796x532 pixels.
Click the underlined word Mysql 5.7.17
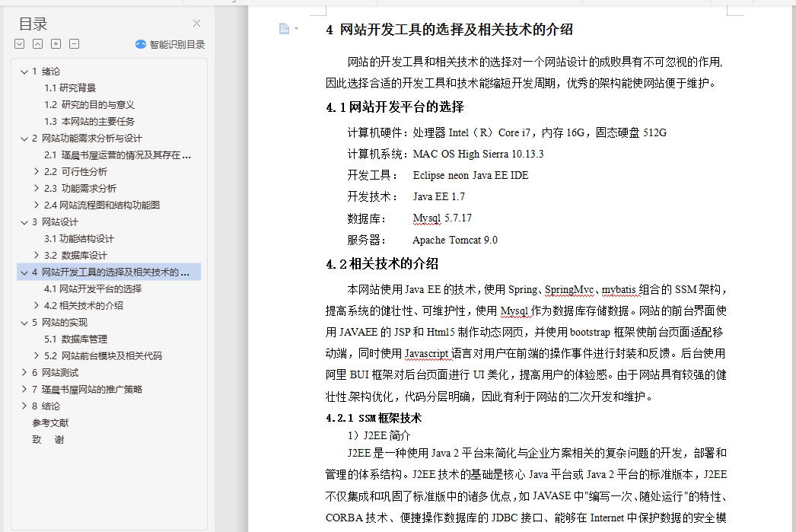pos(442,218)
